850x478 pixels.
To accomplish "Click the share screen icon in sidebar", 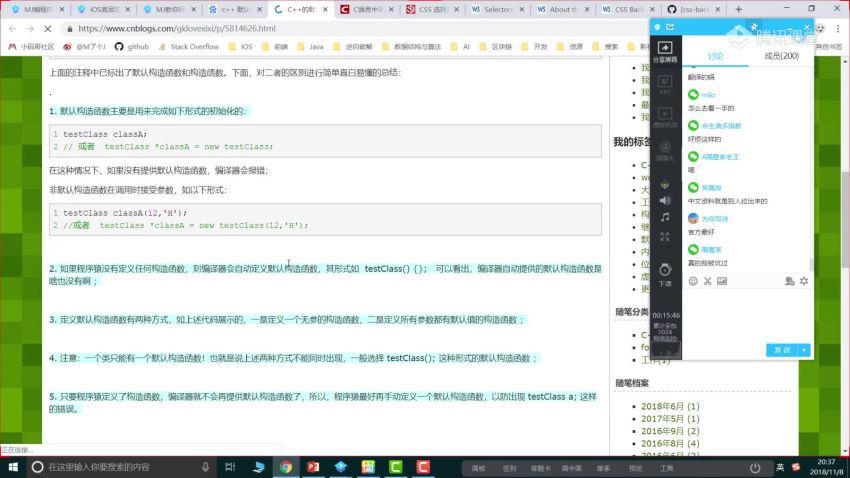I will click(664, 49).
